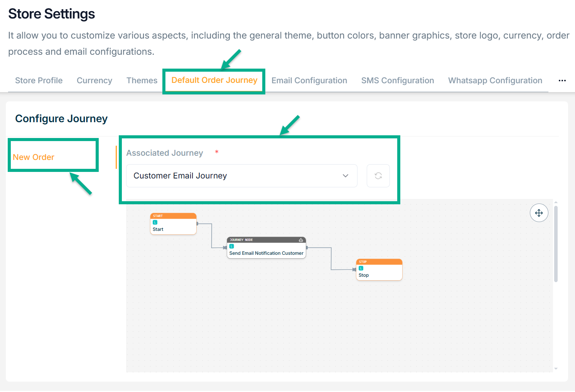Open the SMS Configuration tab

coord(397,81)
